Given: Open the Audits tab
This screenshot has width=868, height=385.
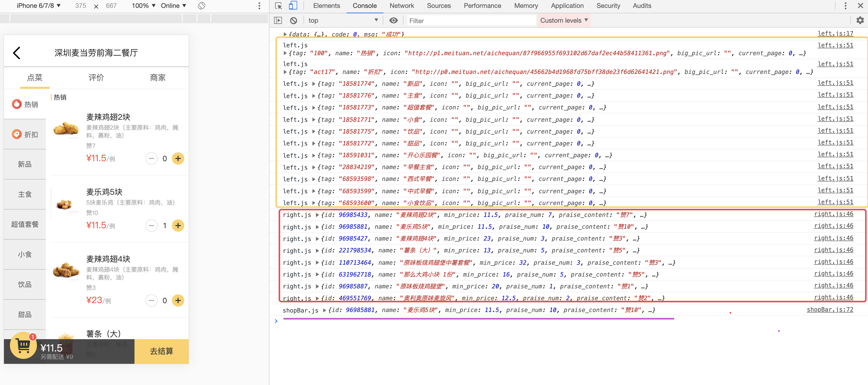Looking at the screenshot, I should (642, 6).
